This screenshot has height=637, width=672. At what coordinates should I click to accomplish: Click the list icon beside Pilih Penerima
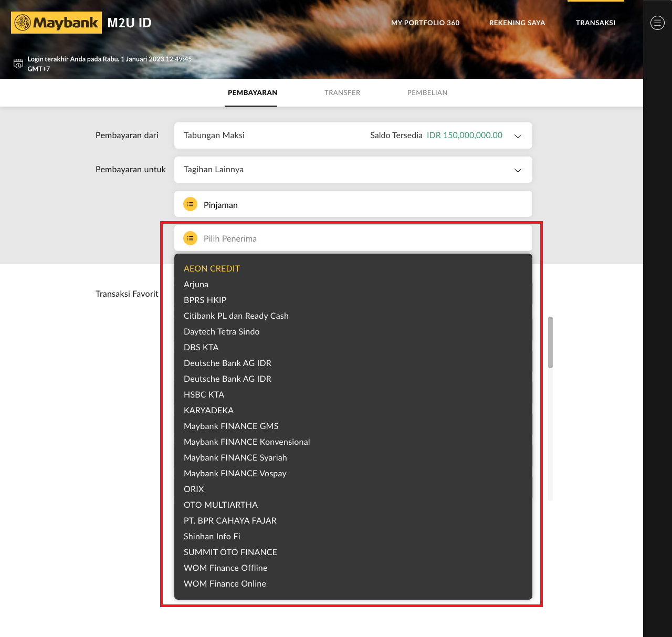point(190,238)
